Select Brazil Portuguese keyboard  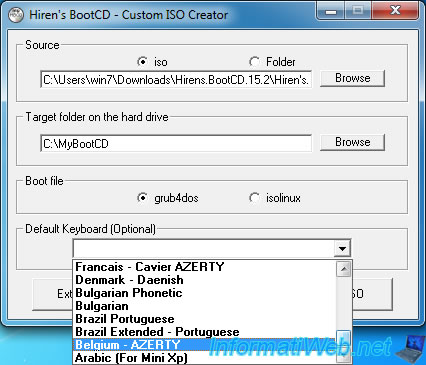[x=204, y=319]
